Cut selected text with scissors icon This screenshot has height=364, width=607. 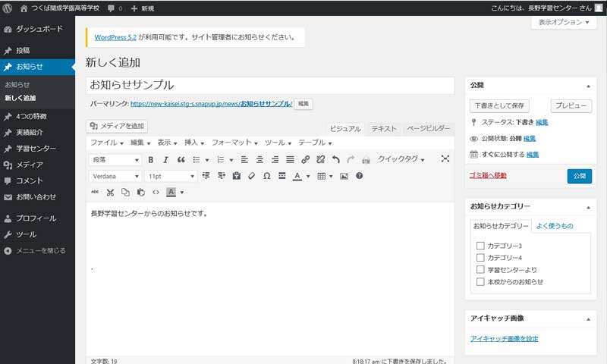tap(110, 193)
